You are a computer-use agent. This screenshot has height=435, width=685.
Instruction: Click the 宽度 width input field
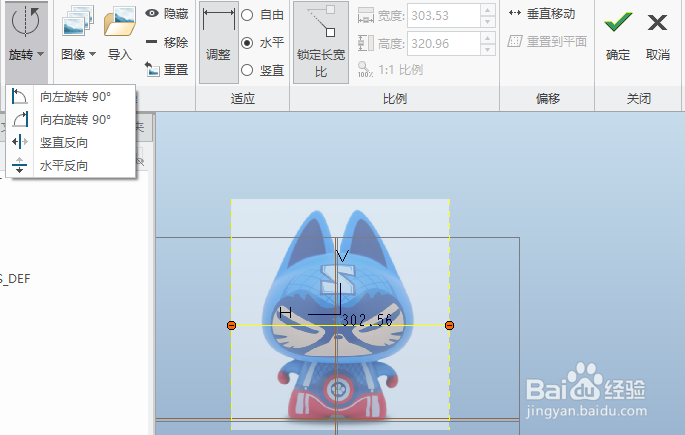point(444,16)
